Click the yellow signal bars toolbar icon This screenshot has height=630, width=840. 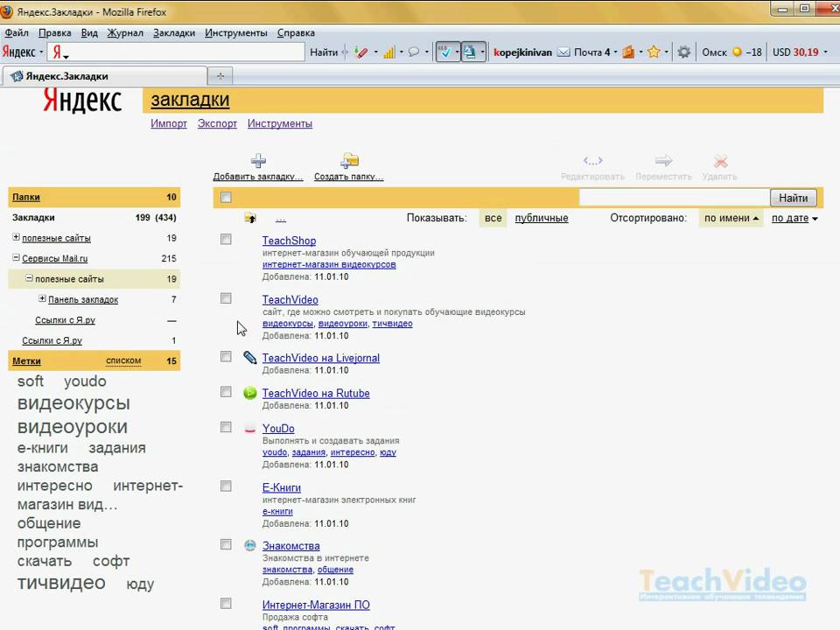(x=388, y=52)
